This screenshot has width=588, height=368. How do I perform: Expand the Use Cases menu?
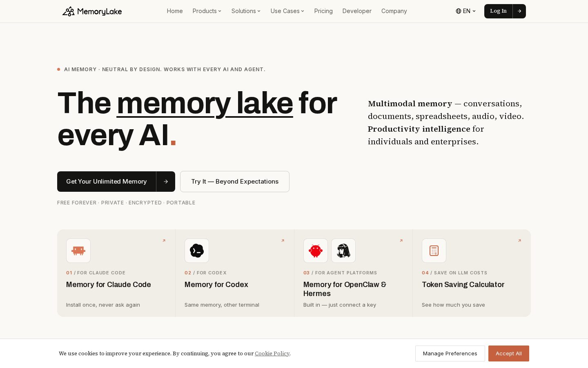(287, 11)
